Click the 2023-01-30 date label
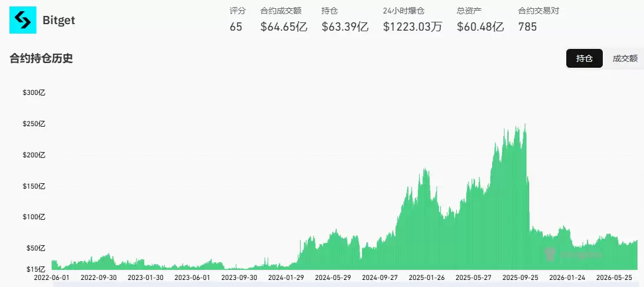The width and height of the screenshot is (644, 287). (145, 278)
